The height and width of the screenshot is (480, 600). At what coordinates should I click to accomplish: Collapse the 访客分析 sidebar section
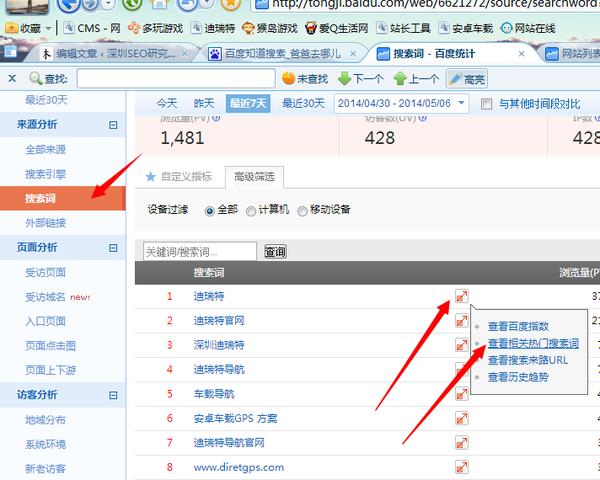(113, 395)
